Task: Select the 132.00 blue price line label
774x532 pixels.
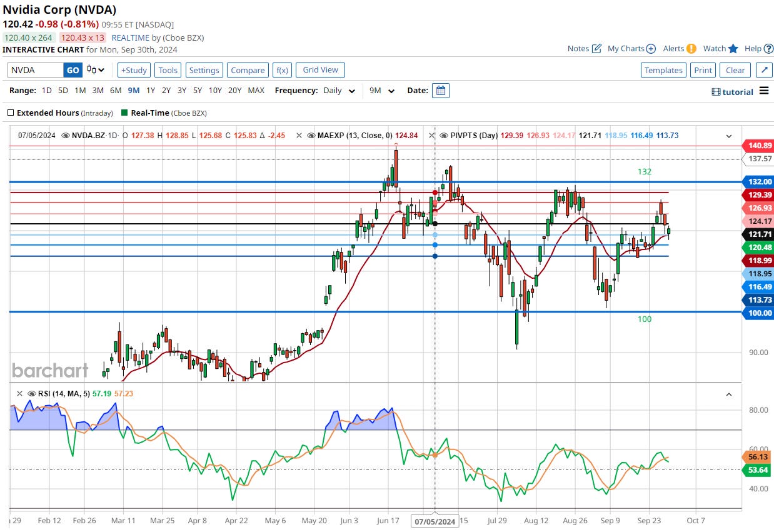Action: point(758,182)
